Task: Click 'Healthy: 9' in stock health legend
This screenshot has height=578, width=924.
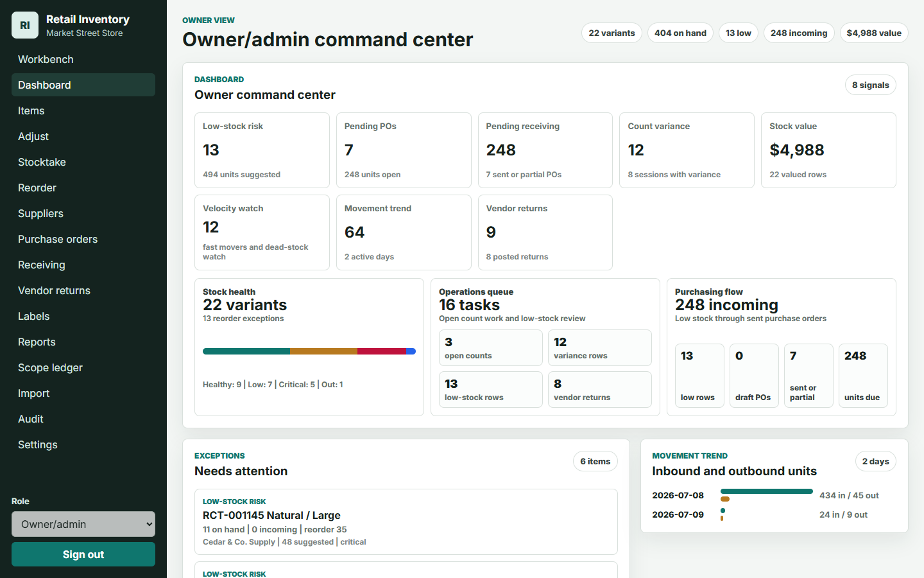Action: 222,384
